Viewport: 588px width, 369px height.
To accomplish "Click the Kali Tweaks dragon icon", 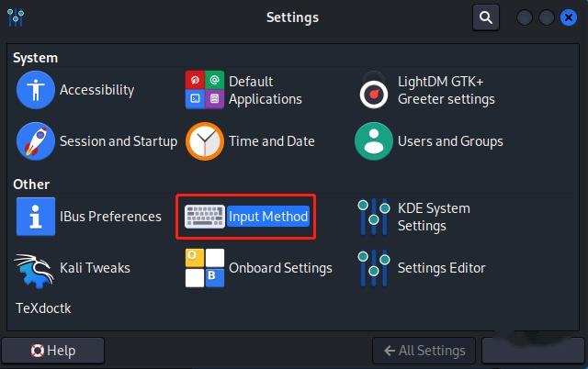I will (x=36, y=268).
